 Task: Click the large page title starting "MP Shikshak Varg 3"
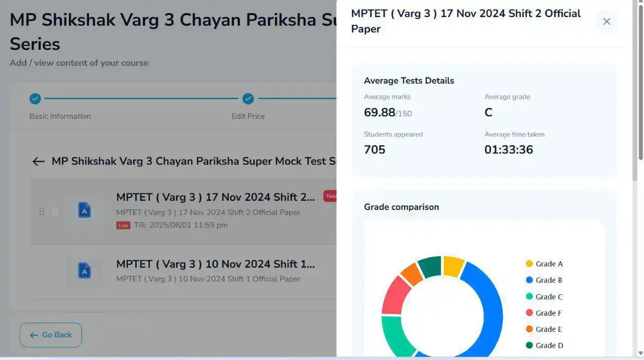pos(173,32)
